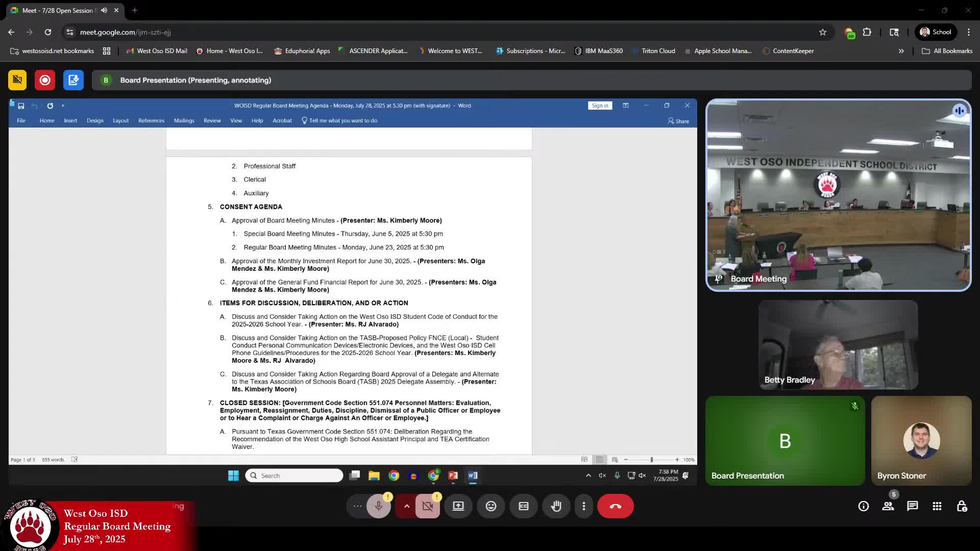The width and height of the screenshot is (980, 551).
Task: Click the blue notes download icon
Action: click(x=73, y=80)
